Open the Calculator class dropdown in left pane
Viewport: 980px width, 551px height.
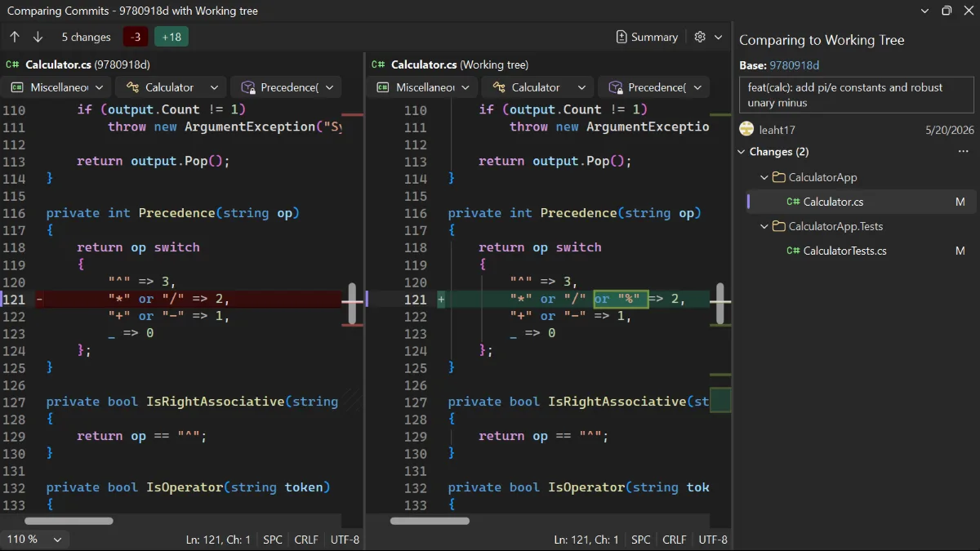pos(171,87)
